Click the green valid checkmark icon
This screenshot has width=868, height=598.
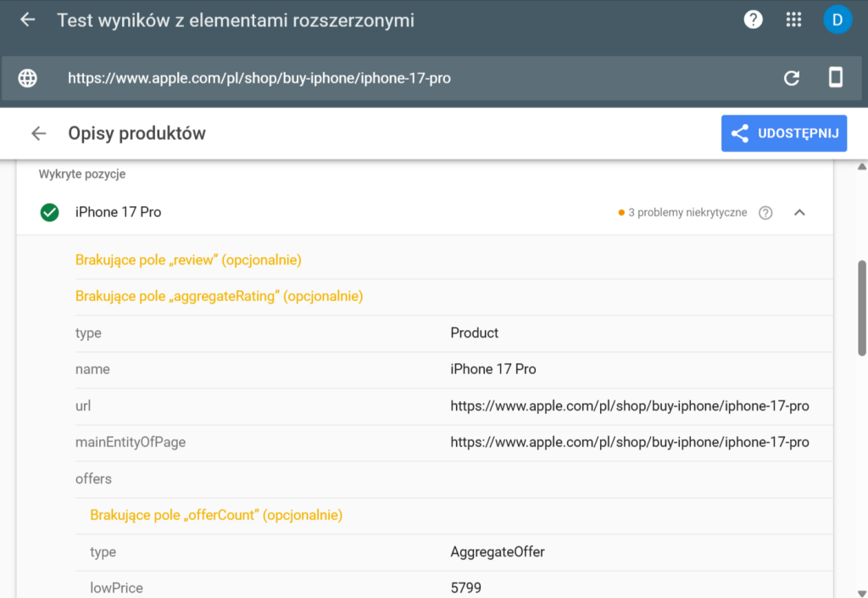coord(50,213)
